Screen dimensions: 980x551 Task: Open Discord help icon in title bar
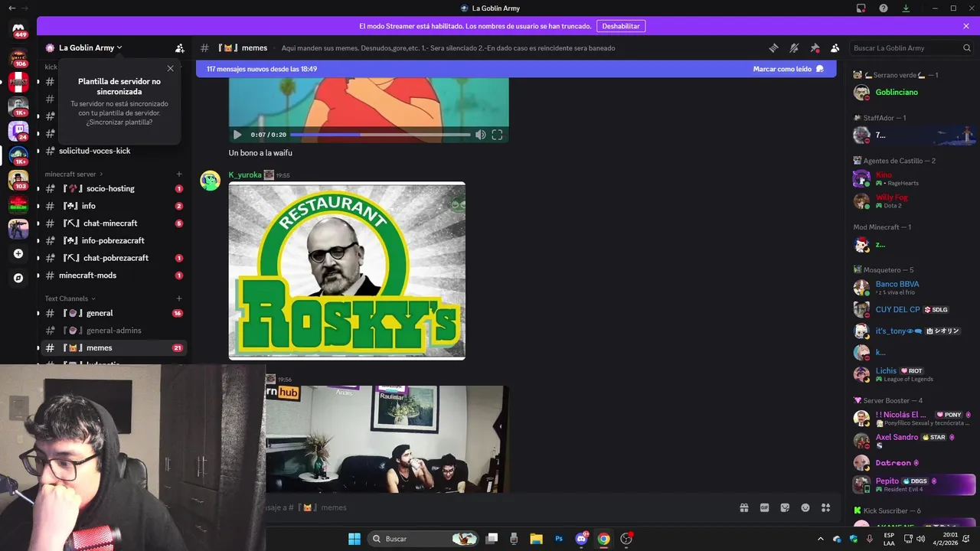tap(884, 8)
